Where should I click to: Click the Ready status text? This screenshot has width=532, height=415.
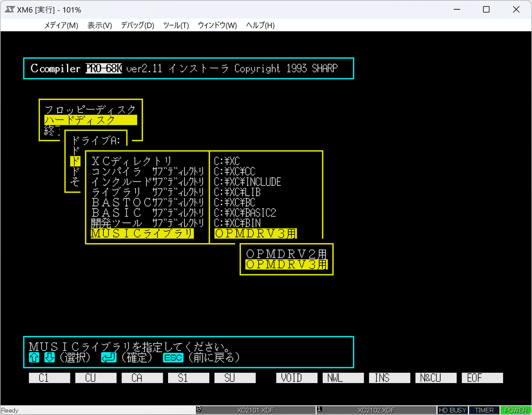click(x=11, y=411)
